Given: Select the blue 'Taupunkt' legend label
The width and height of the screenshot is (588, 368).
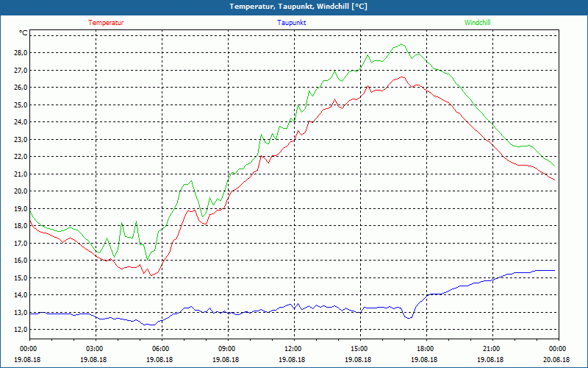Looking at the screenshot, I should click(291, 23).
